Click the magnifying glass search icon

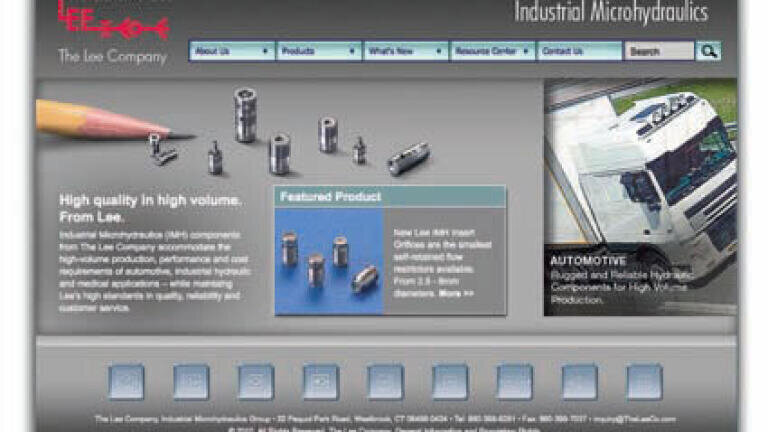(x=708, y=51)
